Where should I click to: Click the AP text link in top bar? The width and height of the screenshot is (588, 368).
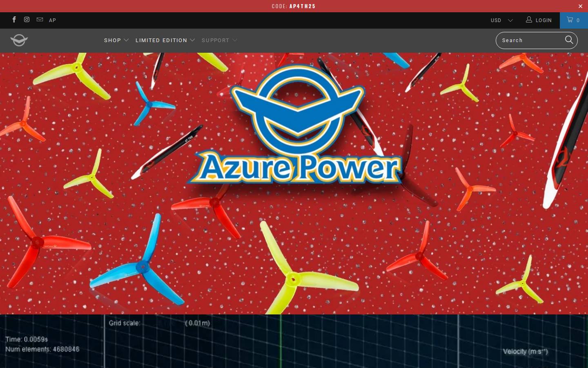pyautogui.click(x=52, y=20)
